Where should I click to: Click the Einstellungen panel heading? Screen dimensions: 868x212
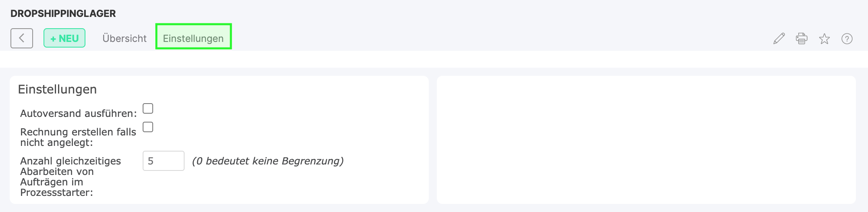tap(57, 89)
